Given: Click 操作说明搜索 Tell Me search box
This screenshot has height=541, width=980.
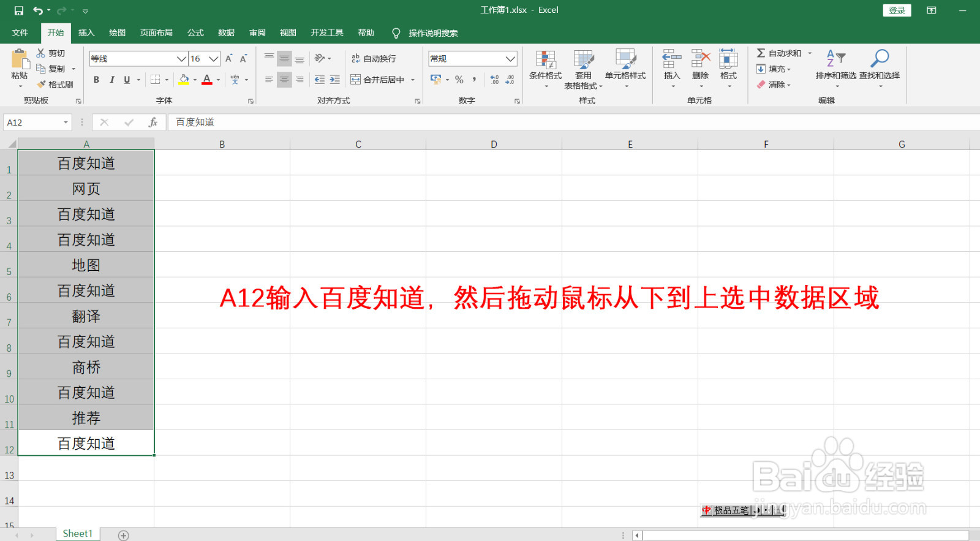Looking at the screenshot, I should 433,33.
